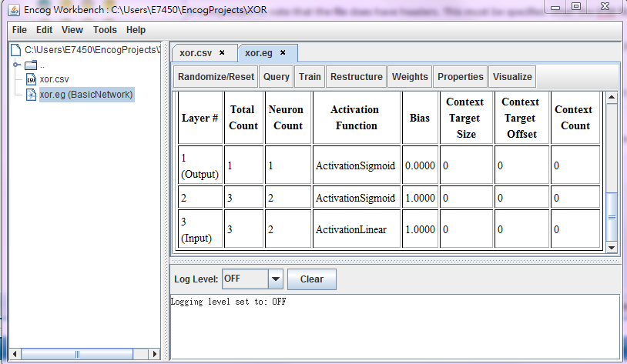Open the Edit menu
Image resolution: width=627 pixels, height=364 pixels.
[x=45, y=30]
